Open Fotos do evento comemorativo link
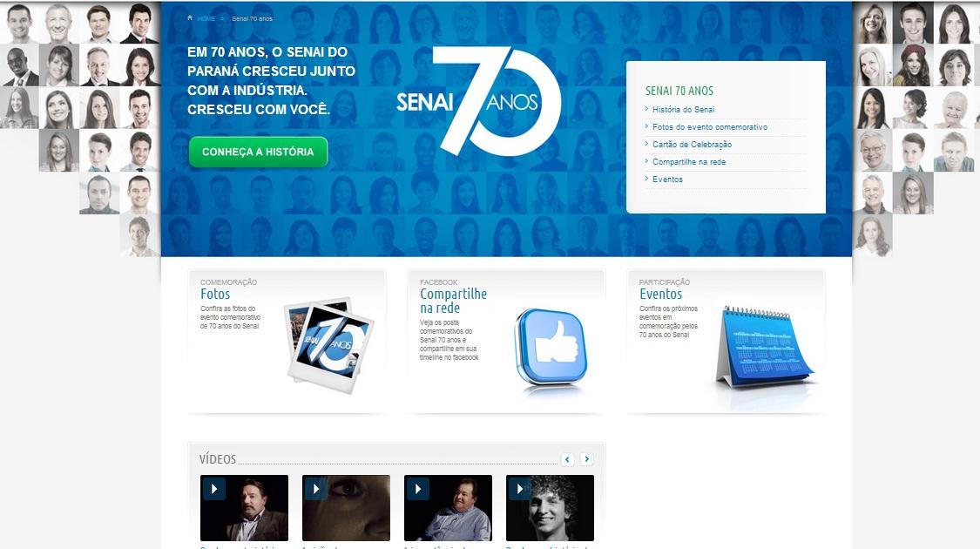Screen dimensions: 980x549 click(x=710, y=127)
